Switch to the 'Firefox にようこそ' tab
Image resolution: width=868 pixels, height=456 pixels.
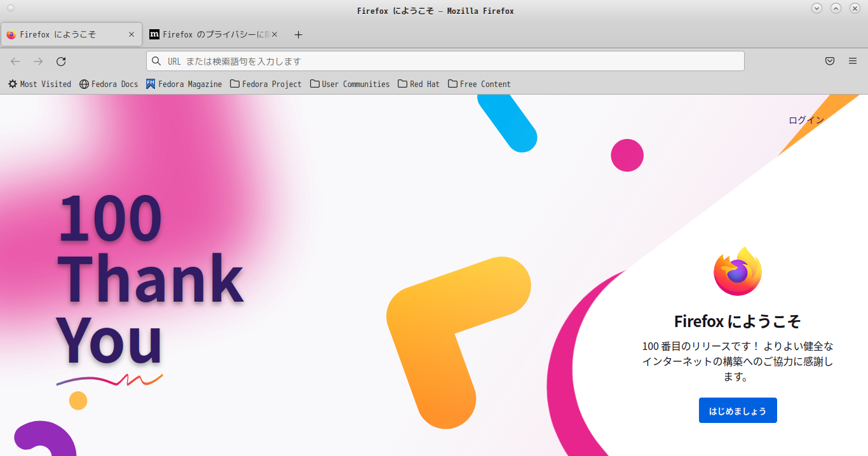(x=71, y=34)
